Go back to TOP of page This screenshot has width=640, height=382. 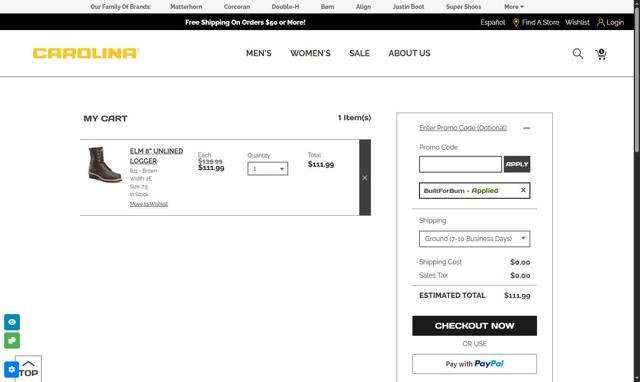pyautogui.click(x=28, y=369)
